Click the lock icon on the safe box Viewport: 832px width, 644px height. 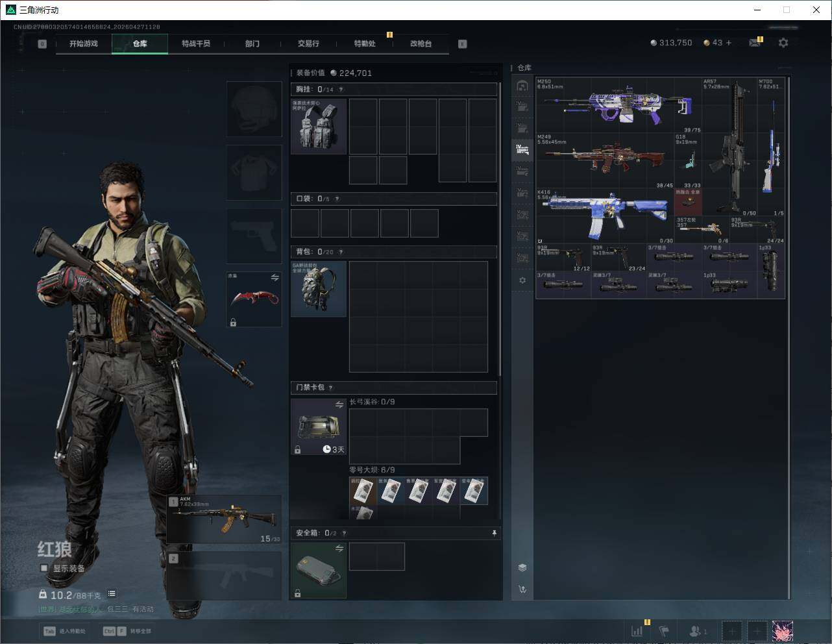[297, 593]
